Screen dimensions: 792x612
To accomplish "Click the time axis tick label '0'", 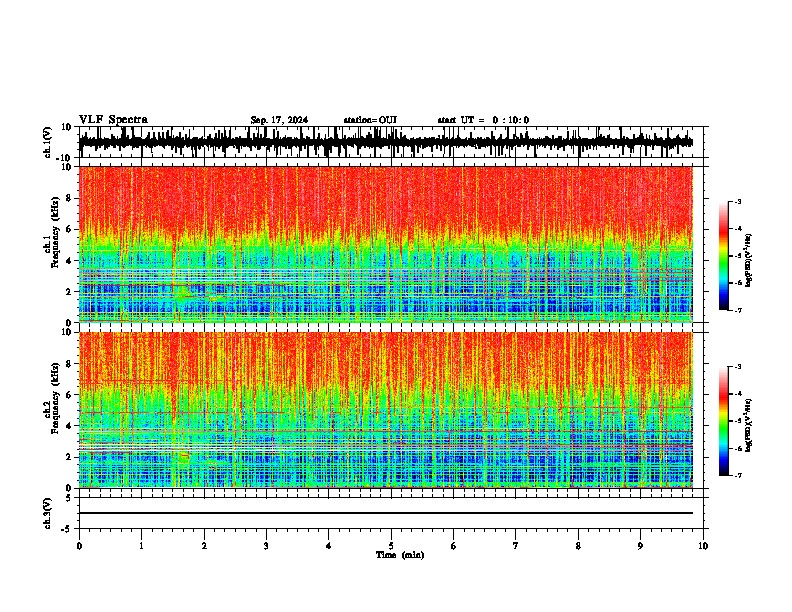I will pos(79,546).
